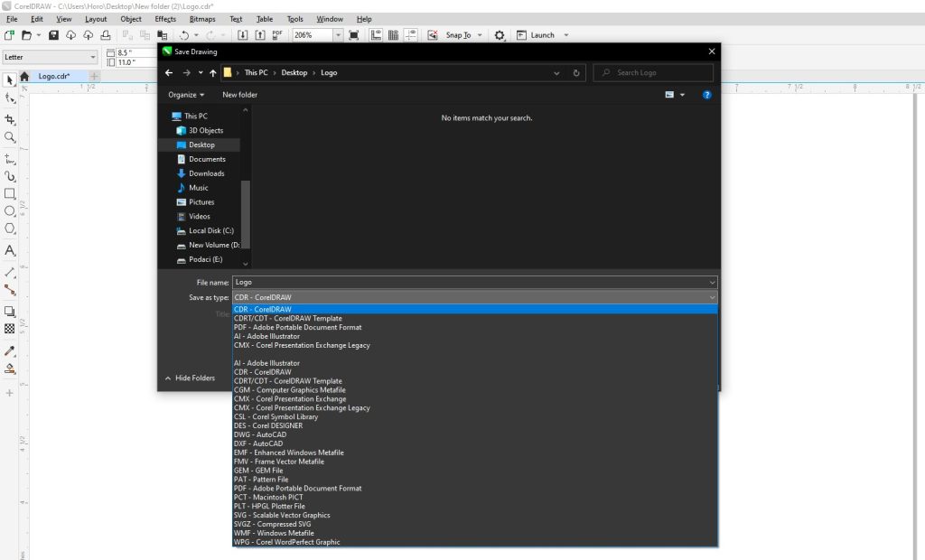The width and height of the screenshot is (925, 560).
Task: Go back in Save Drawing dialog
Action: (169, 72)
